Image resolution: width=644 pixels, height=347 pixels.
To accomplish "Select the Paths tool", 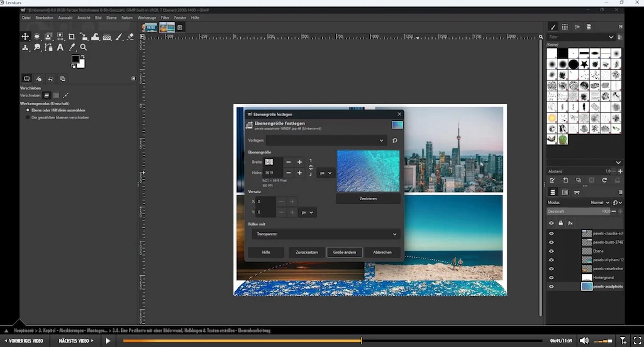I will coord(48,47).
